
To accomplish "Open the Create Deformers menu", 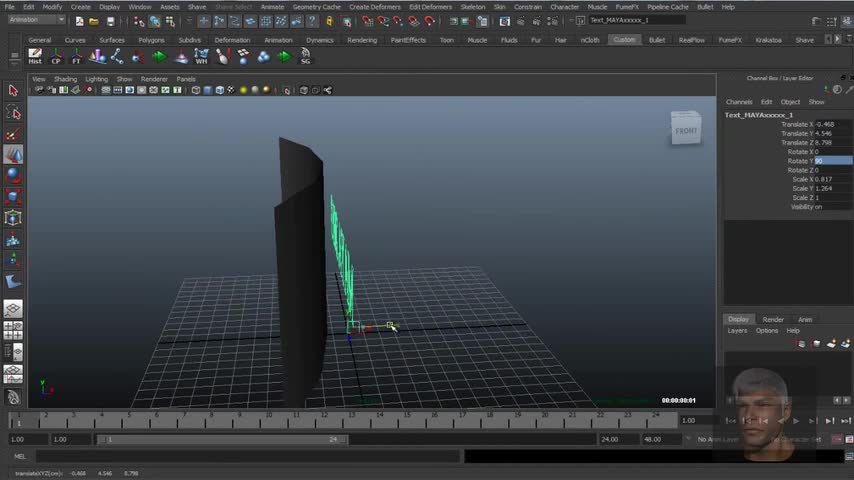I will [x=374, y=7].
